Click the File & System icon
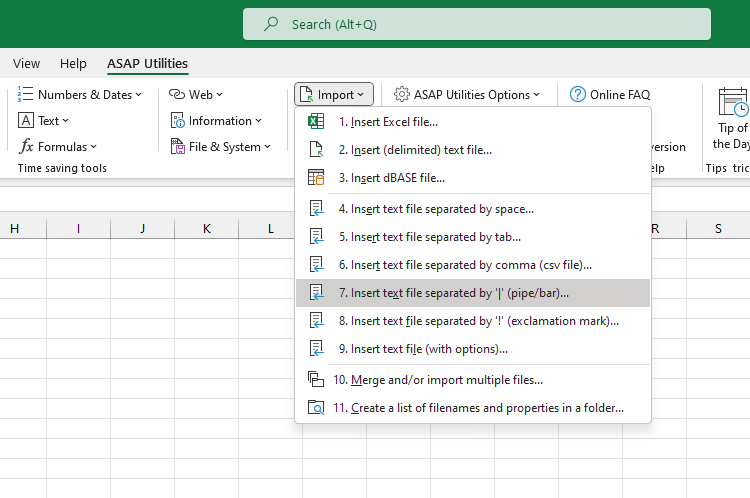The width and height of the screenshot is (750, 498). (x=177, y=146)
